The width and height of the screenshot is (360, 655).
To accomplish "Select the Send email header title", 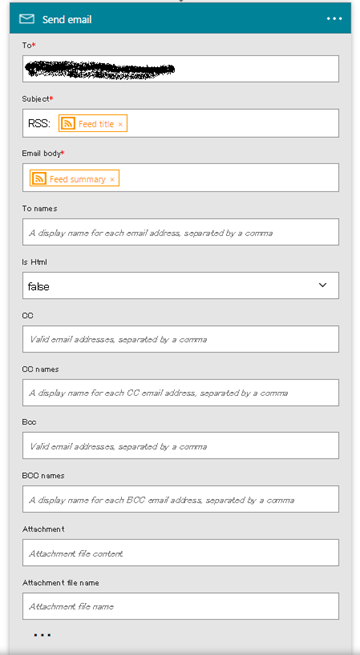I will (x=67, y=19).
